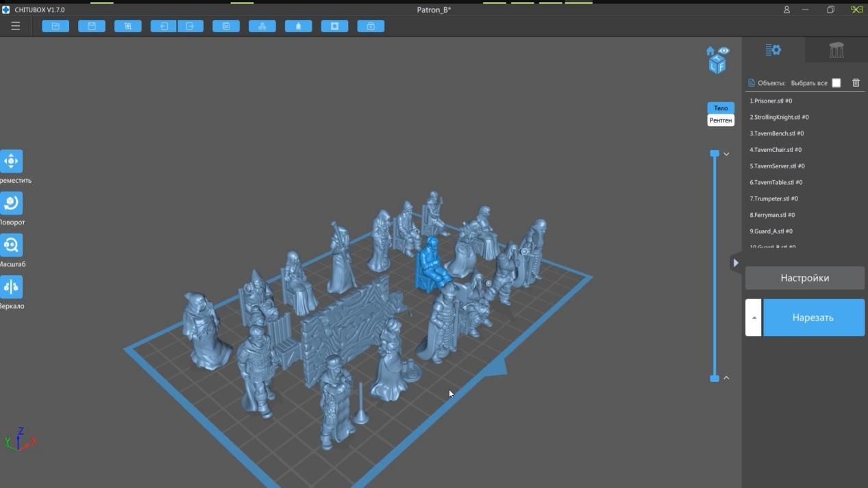Check the Выбрать все checkbox

coord(836,83)
